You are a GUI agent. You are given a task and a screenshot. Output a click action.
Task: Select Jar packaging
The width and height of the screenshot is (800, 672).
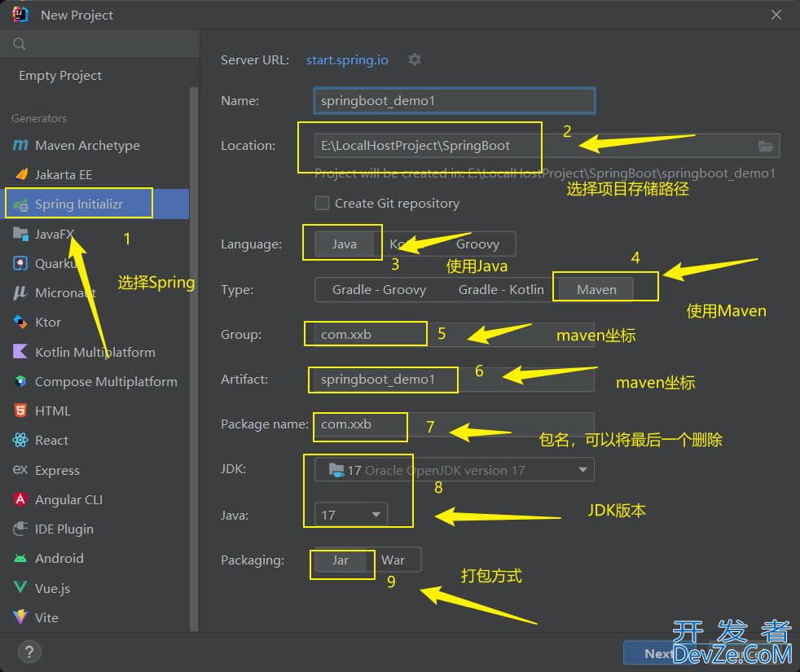[341, 560]
